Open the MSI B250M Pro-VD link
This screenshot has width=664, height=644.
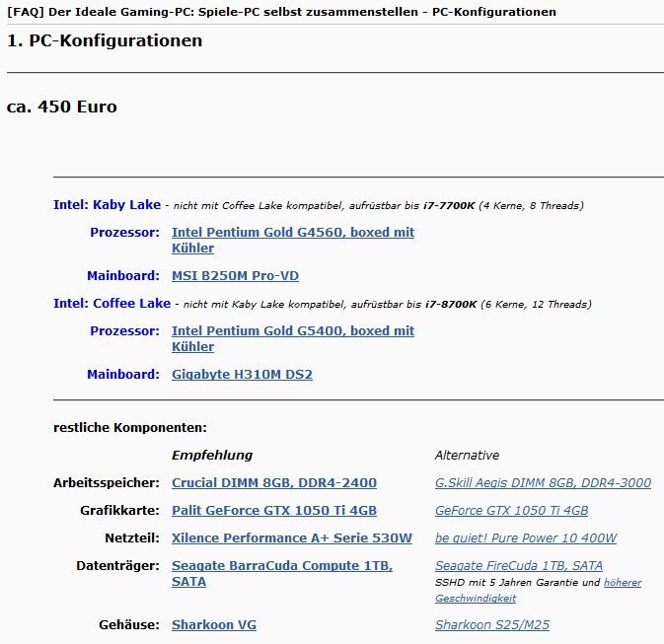[235, 275]
